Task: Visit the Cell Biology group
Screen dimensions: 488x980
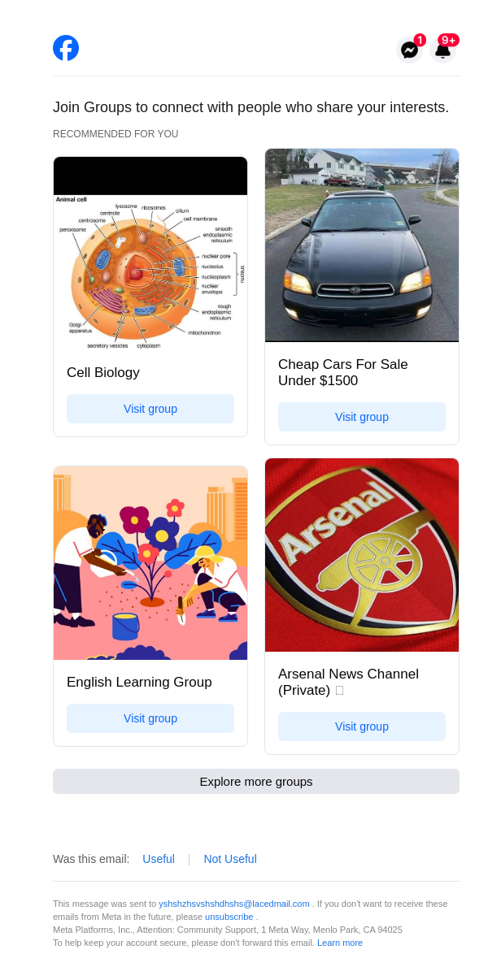Action: (x=150, y=409)
